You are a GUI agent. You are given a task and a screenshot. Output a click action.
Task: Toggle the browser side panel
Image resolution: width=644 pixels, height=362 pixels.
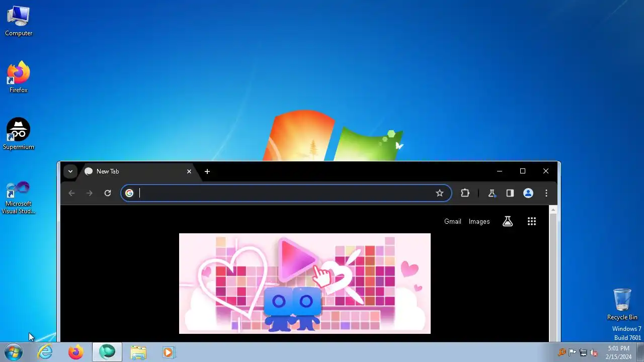click(x=510, y=193)
